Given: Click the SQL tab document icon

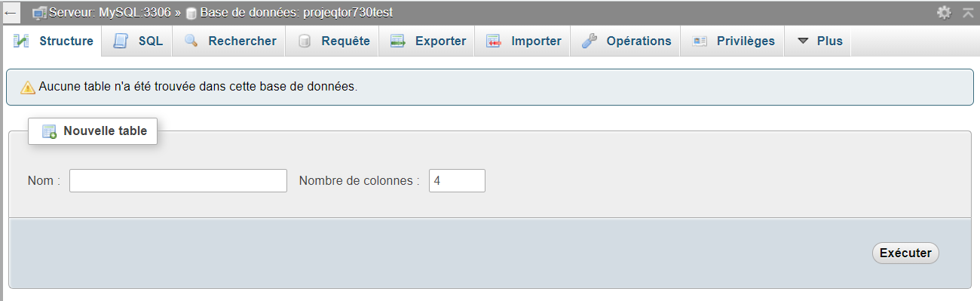Looking at the screenshot, I should click(x=121, y=41).
